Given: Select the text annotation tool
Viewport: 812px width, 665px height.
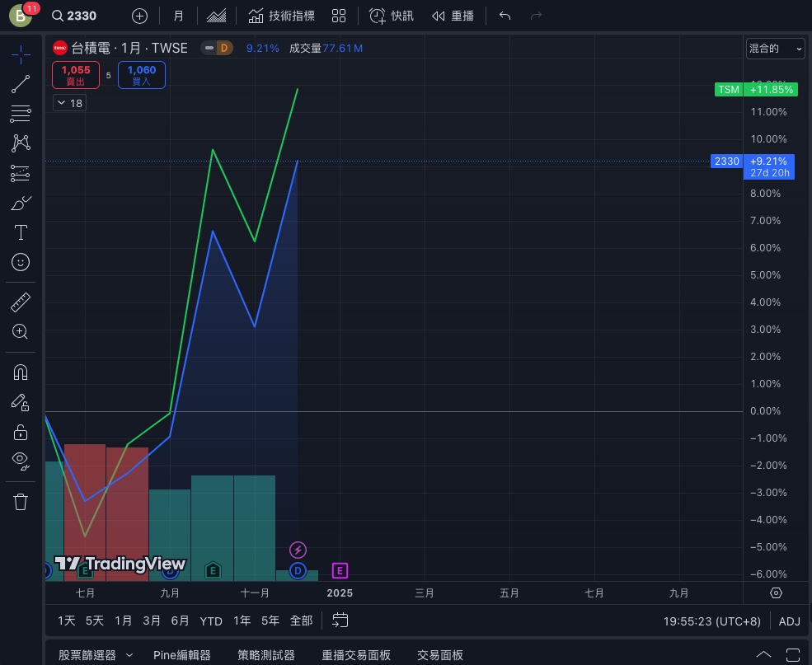Looking at the screenshot, I should point(21,232).
